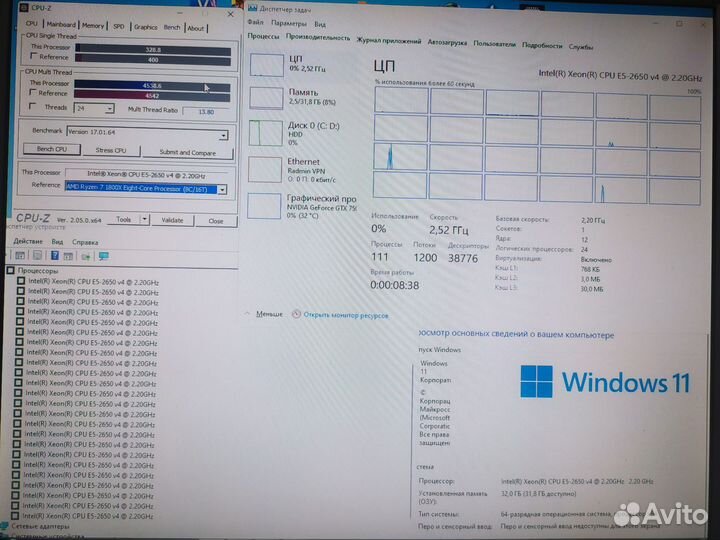
Task: Open the Mainboard tab in CPU-Z
Action: pos(61,24)
